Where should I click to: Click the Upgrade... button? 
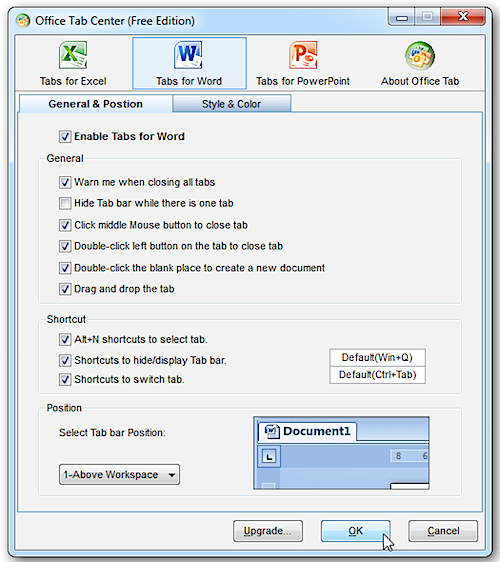tap(268, 531)
